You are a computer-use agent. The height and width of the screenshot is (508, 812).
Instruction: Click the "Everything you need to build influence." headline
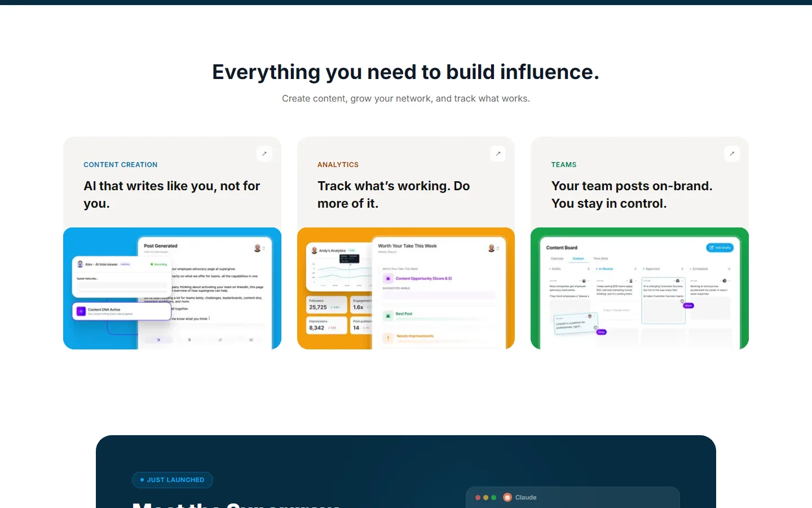pos(406,72)
